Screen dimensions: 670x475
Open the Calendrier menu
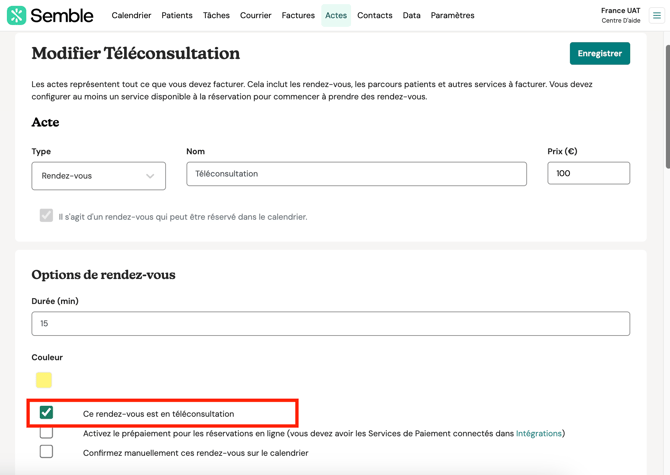coord(131,16)
